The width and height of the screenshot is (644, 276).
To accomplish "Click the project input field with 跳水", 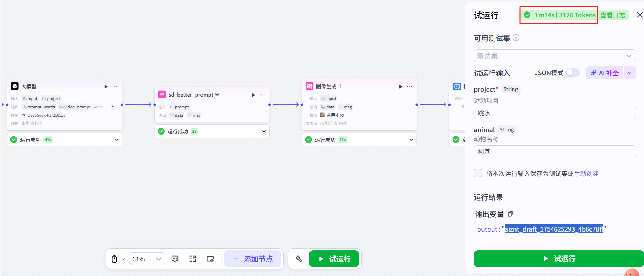I will click(x=555, y=113).
